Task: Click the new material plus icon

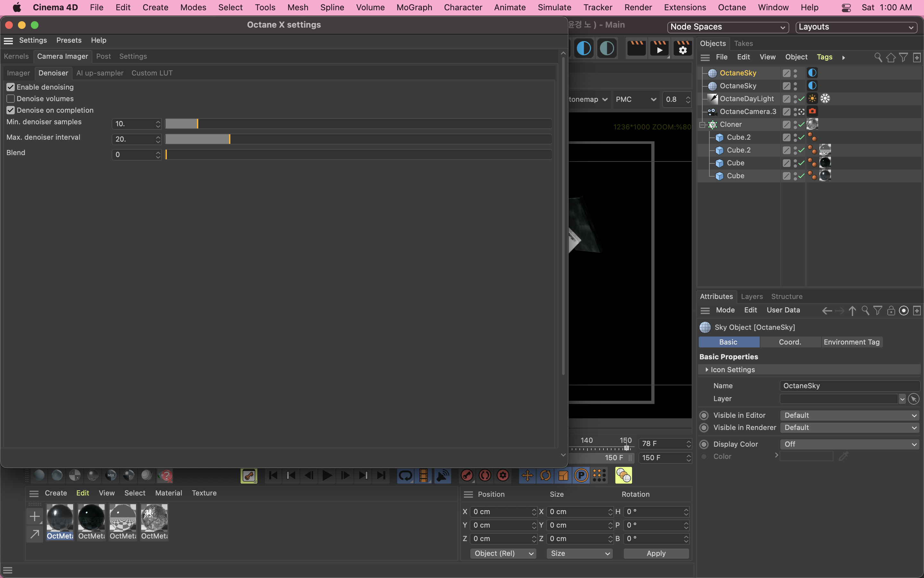Action: [35, 516]
